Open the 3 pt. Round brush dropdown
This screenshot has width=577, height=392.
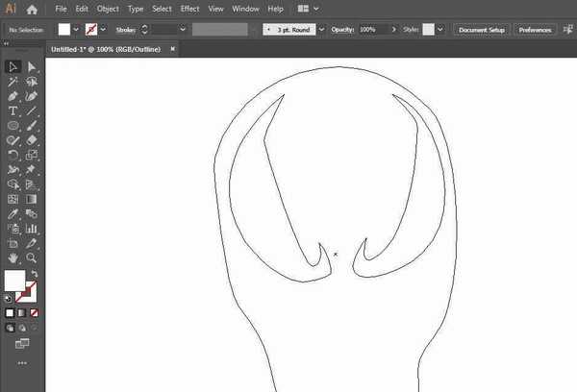(321, 30)
